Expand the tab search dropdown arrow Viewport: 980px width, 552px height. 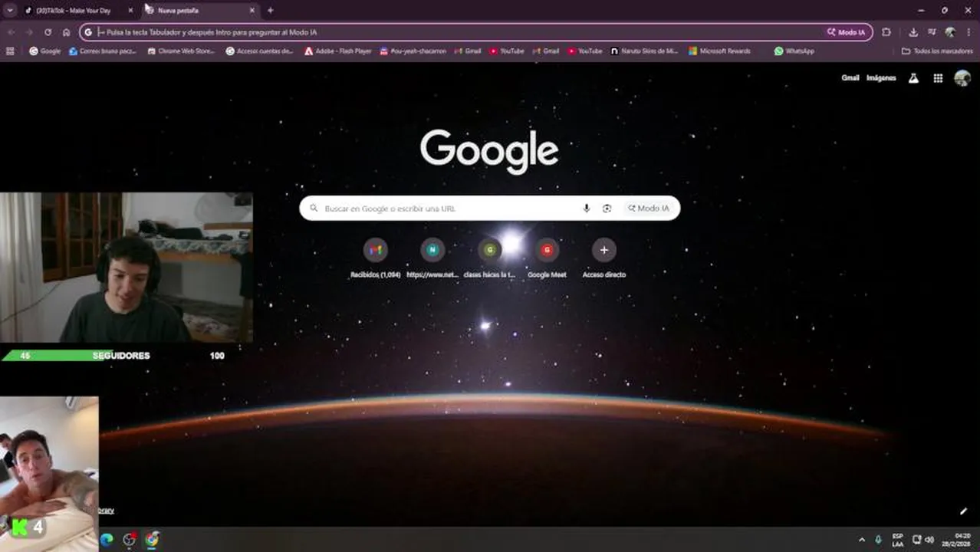click(9, 11)
